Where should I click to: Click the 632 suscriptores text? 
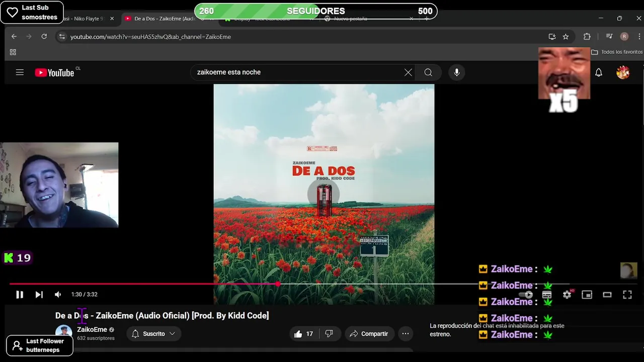pyautogui.click(x=96, y=338)
